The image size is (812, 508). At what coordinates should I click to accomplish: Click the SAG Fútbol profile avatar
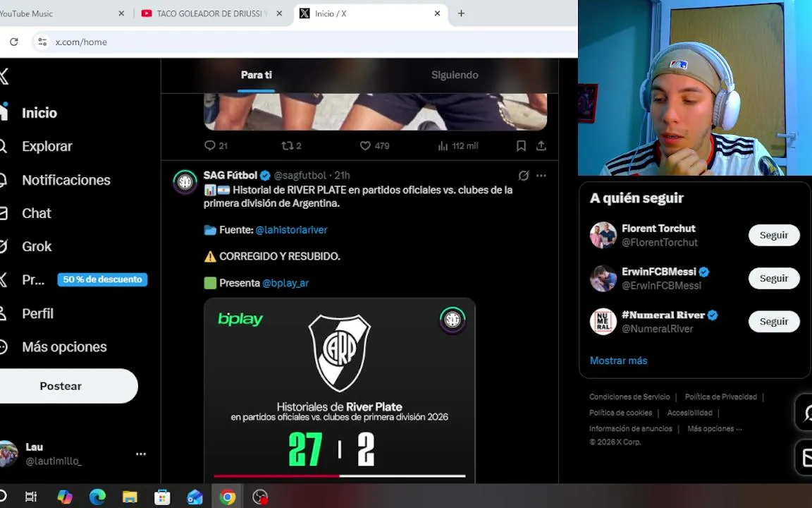185,182
